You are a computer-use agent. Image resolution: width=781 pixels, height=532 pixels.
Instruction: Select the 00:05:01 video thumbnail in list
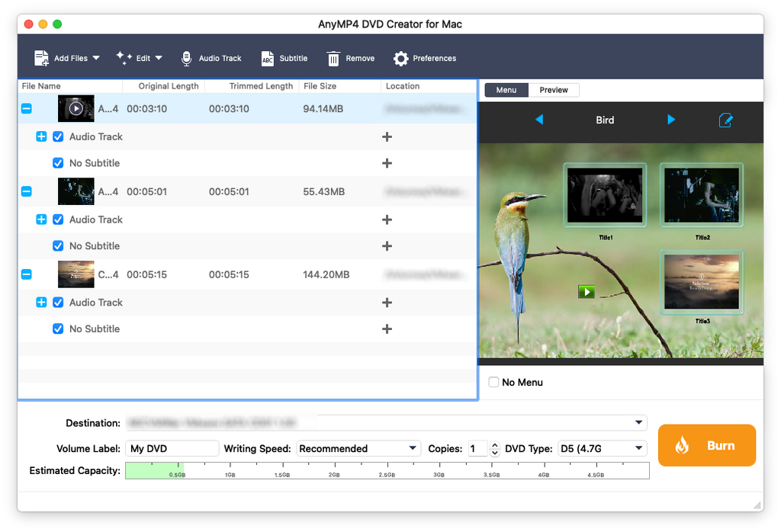point(76,191)
